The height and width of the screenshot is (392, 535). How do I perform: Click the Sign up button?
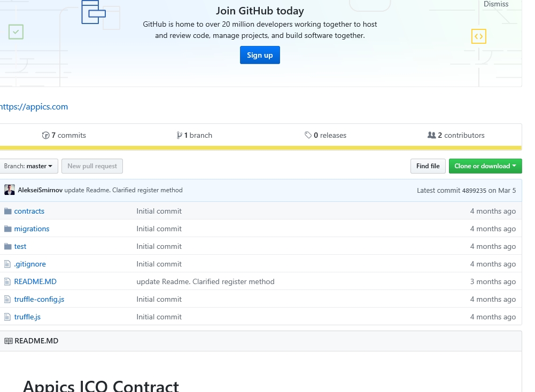pyautogui.click(x=260, y=55)
